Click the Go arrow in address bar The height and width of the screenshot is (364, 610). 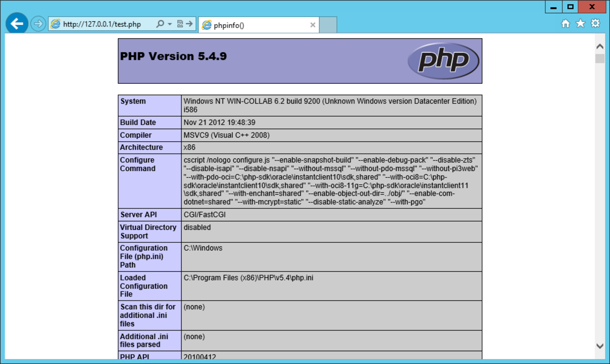coord(190,24)
